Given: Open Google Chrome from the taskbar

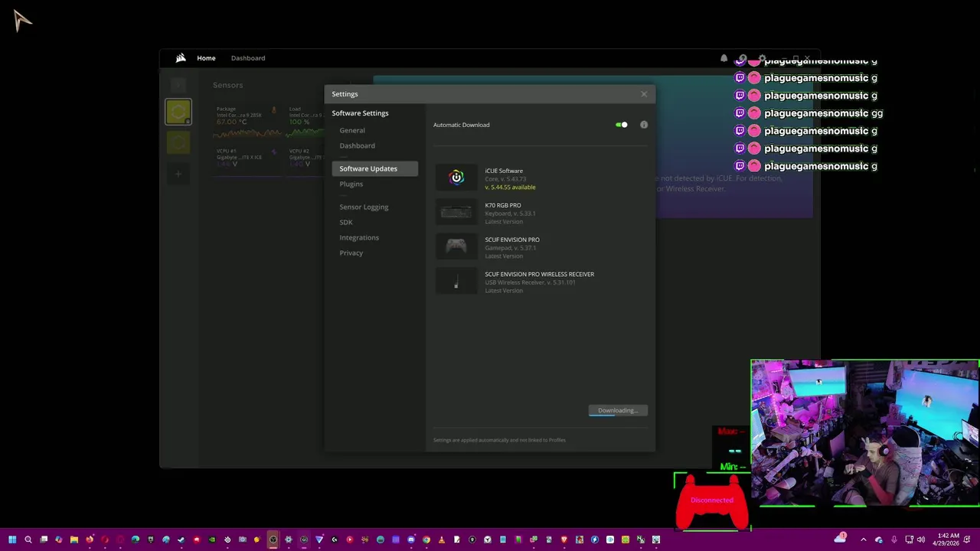Looking at the screenshot, I should (x=426, y=540).
